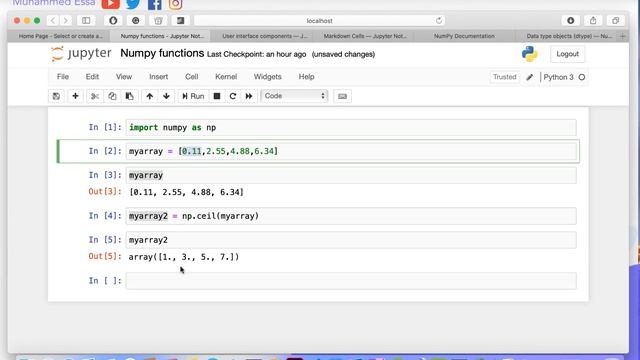Click the Twitter icon at top

click(133, 4)
